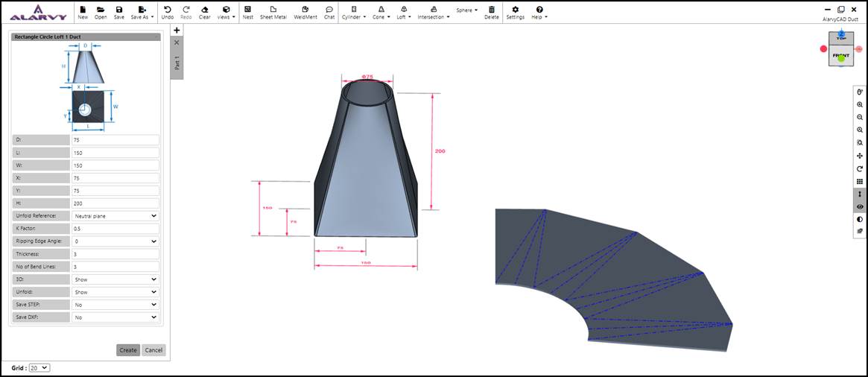This screenshot has height=377, width=868.
Task: Click the blue Z axis dot
Action: click(x=841, y=34)
